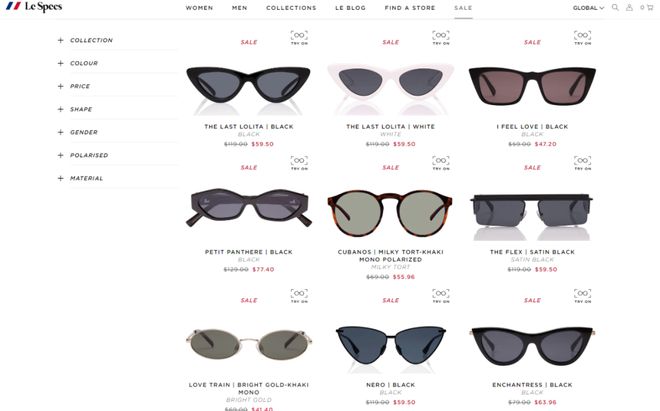This screenshot has width=660, height=411.
Task: Go to Le Specs logo homepage
Action: [x=34, y=7]
